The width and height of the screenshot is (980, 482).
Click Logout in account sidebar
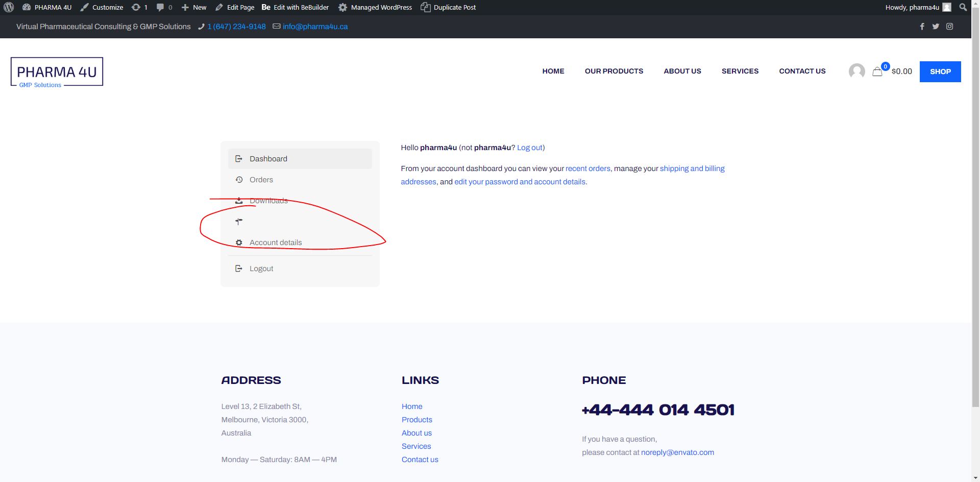(x=300, y=269)
